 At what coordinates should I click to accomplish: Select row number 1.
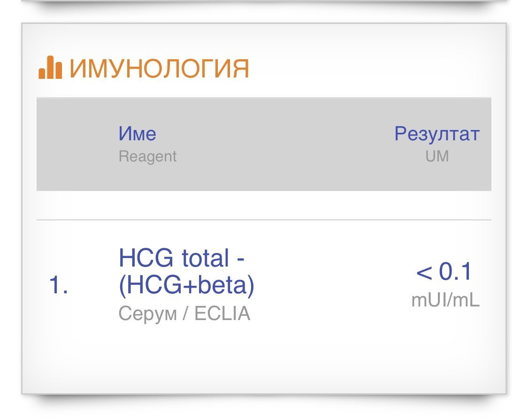[58, 286]
